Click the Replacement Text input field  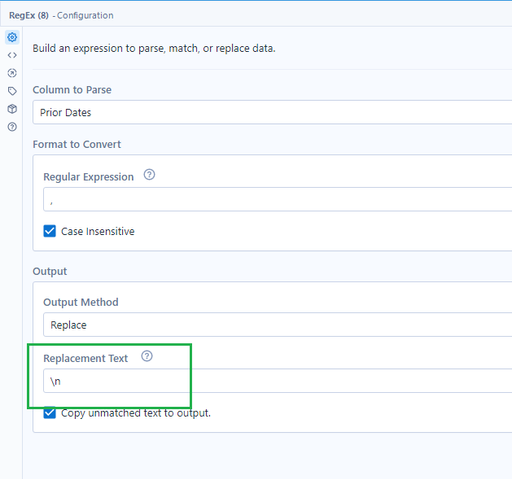click(x=278, y=381)
